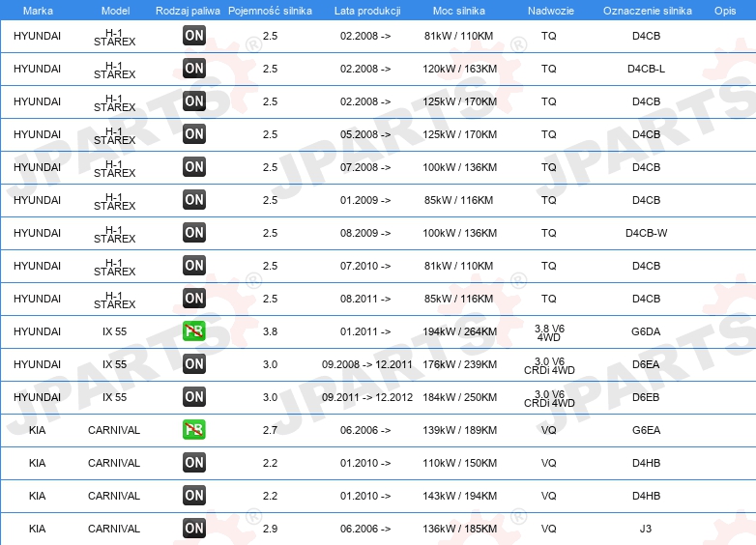The height and width of the screenshot is (545, 756).
Task: Click the 09.2008 -> 12.2011 production dates
Action: coord(367,364)
